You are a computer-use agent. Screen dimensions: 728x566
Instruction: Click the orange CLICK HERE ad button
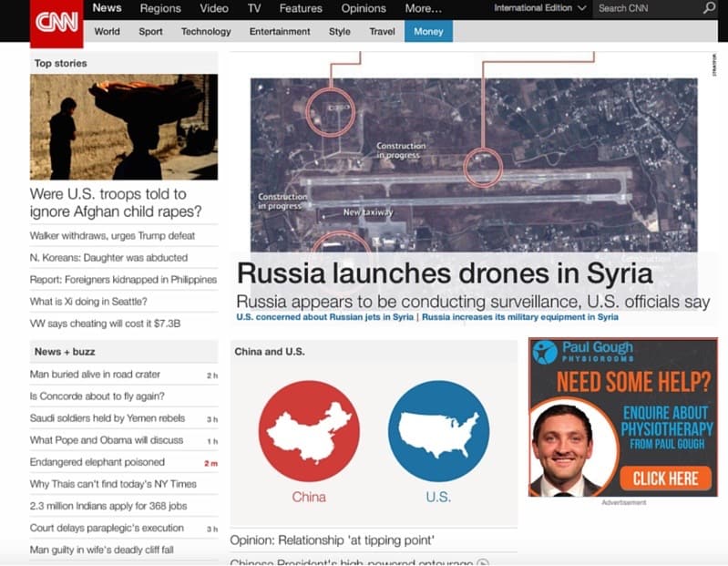click(x=665, y=479)
